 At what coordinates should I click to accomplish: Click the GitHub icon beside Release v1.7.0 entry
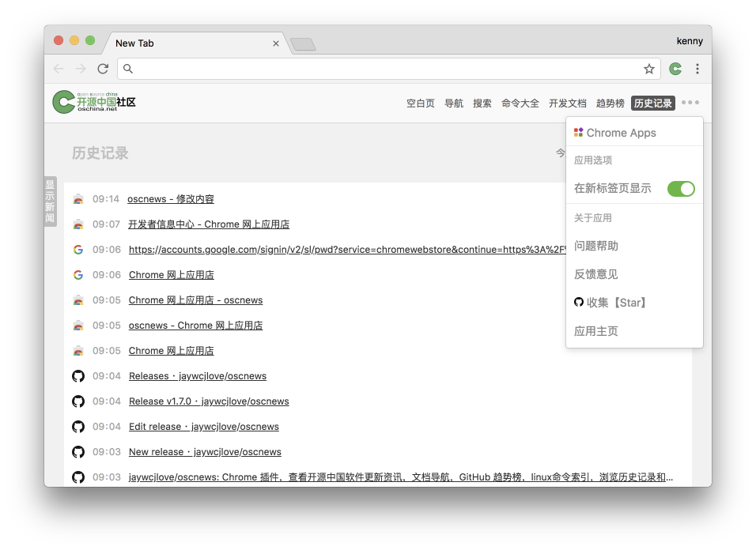pos(78,401)
